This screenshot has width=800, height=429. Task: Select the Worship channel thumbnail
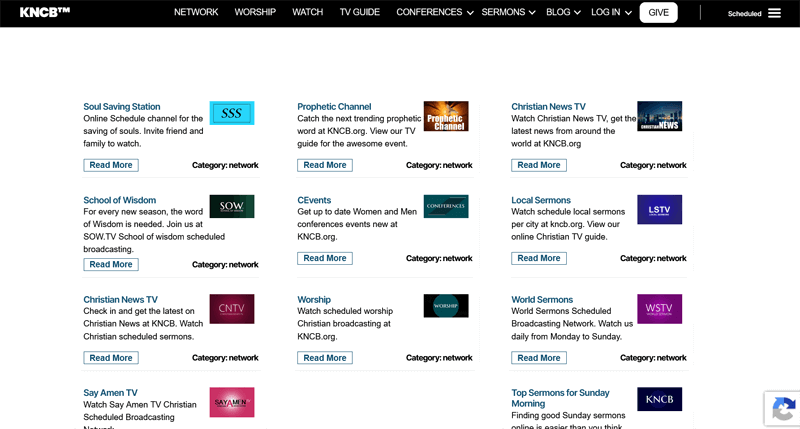coord(445,305)
